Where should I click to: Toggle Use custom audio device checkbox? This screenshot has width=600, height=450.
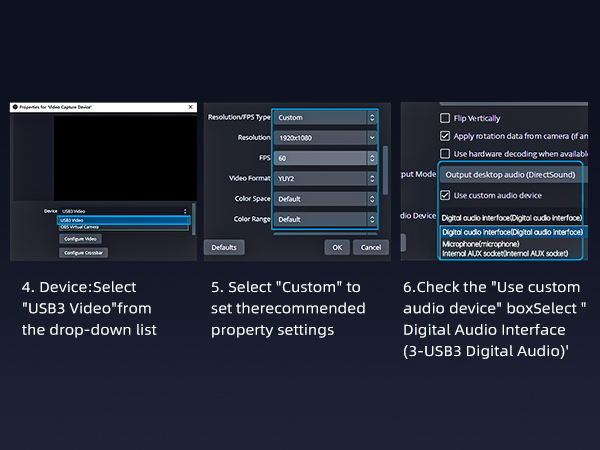(x=445, y=195)
